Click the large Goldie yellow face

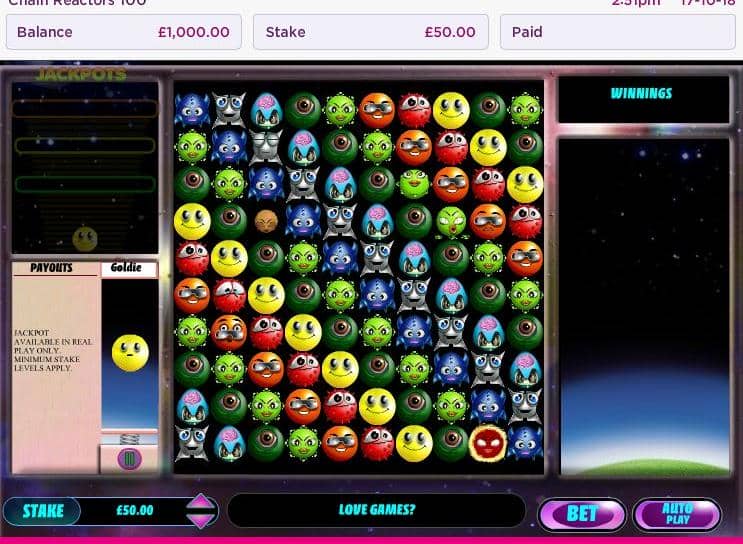pos(130,353)
